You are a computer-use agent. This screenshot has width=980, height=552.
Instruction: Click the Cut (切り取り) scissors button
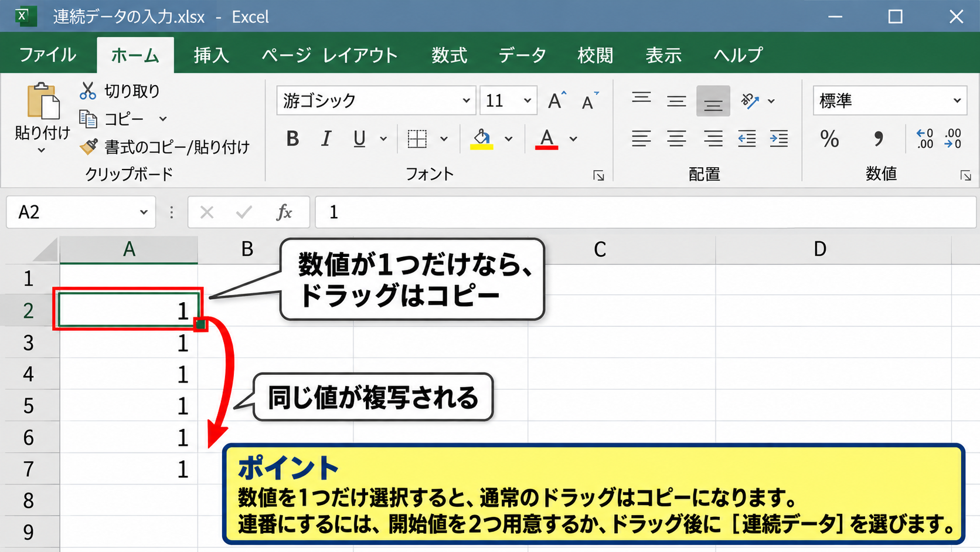(120, 91)
